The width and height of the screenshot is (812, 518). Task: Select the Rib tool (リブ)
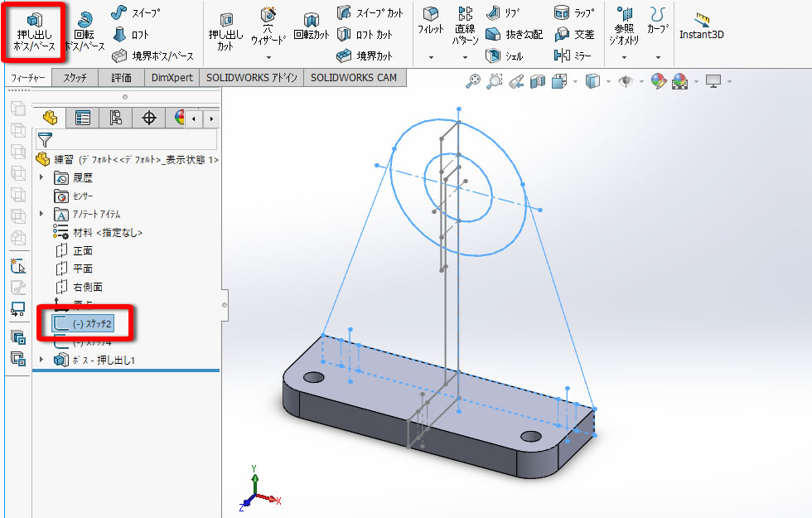tap(503, 13)
